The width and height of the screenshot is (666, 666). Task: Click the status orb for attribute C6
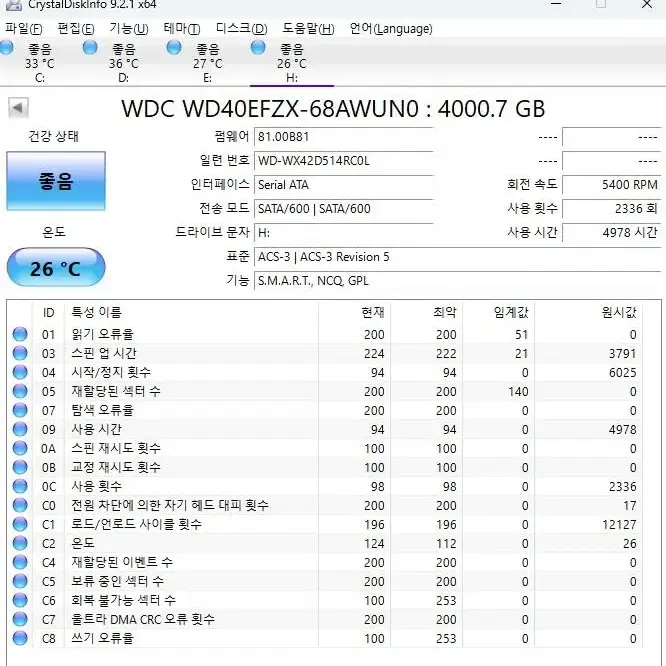click(20, 600)
